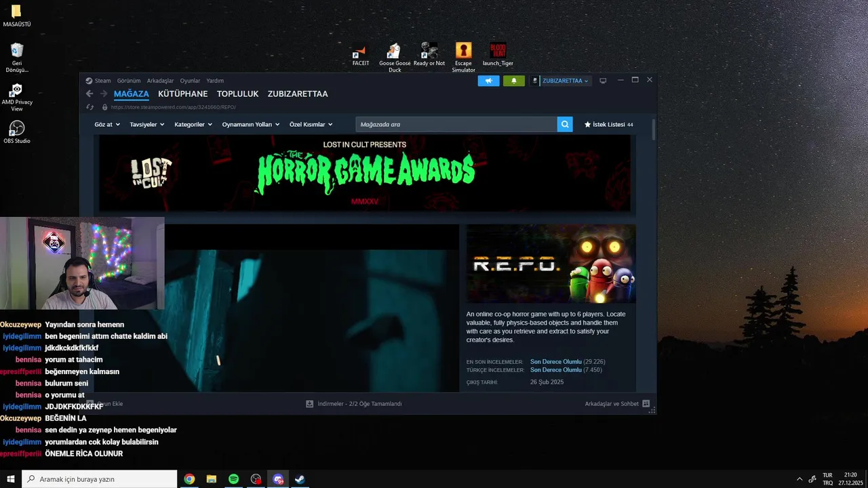Click the Windows Start button
The width and height of the screenshot is (868, 488).
(11, 479)
